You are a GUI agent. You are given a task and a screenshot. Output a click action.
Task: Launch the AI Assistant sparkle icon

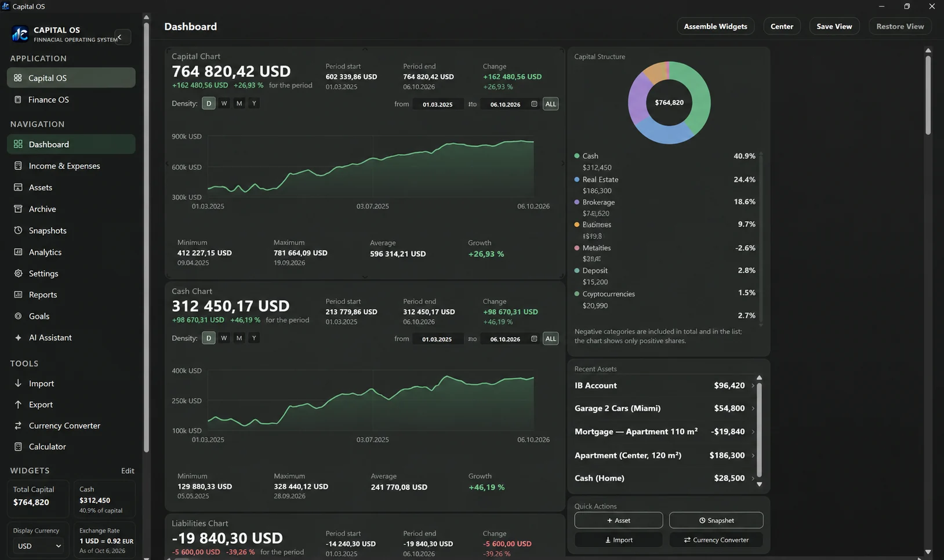point(18,337)
